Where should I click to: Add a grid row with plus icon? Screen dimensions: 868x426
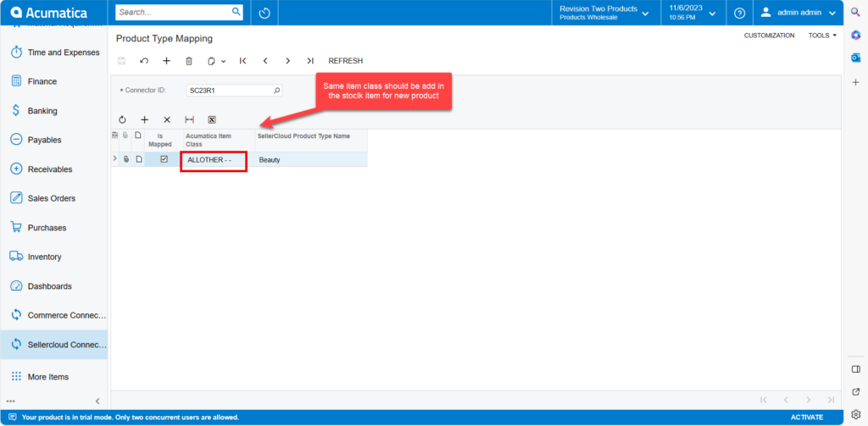point(144,119)
